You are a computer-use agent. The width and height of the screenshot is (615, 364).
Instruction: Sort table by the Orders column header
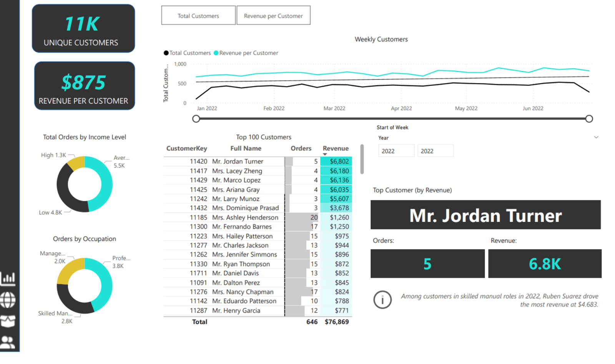click(301, 148)
